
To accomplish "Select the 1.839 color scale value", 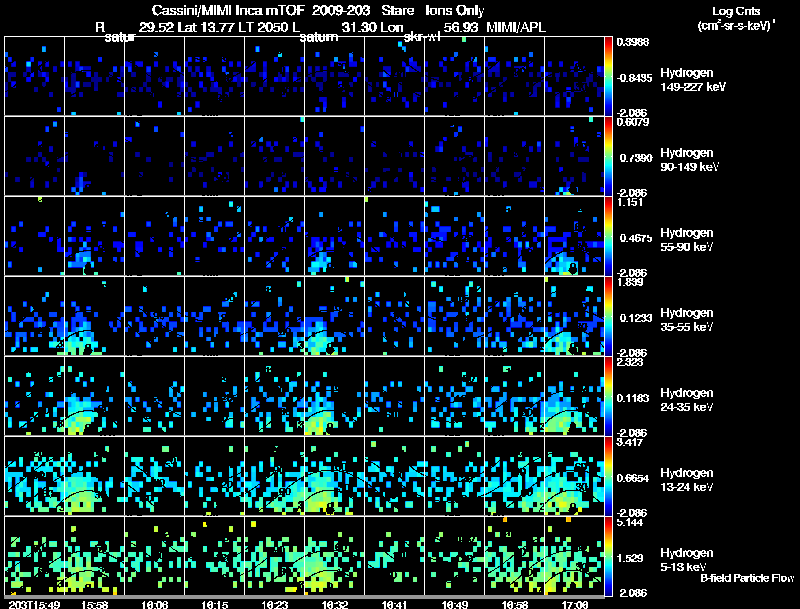I will (x=630, y=282).
